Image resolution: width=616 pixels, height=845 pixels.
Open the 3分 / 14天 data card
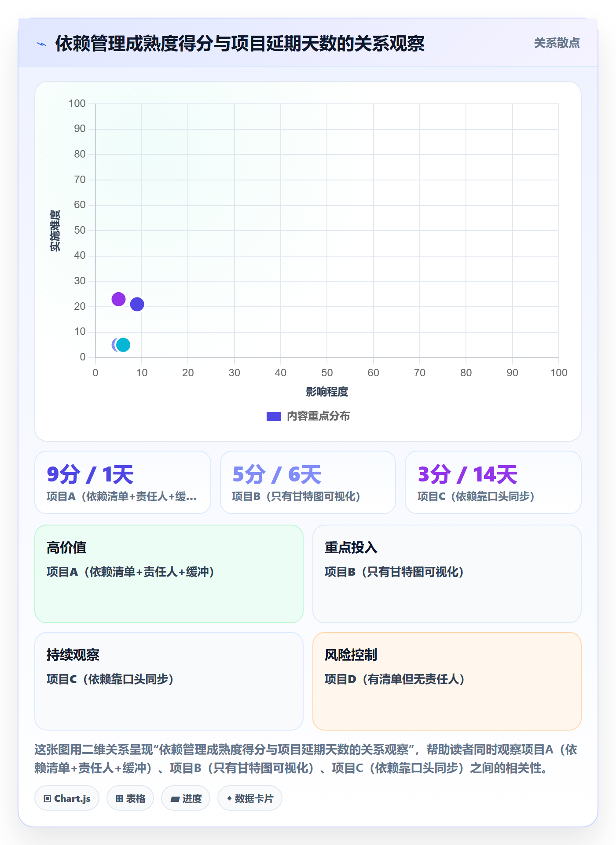pyautogui.click(x=493, y=482)
